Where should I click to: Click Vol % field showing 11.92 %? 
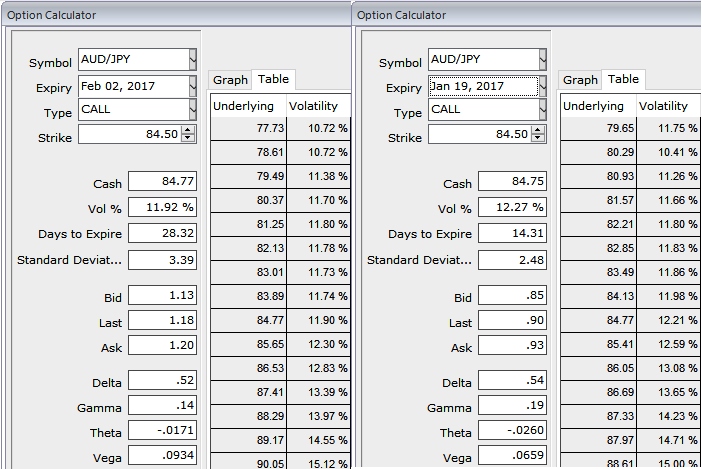163,207
